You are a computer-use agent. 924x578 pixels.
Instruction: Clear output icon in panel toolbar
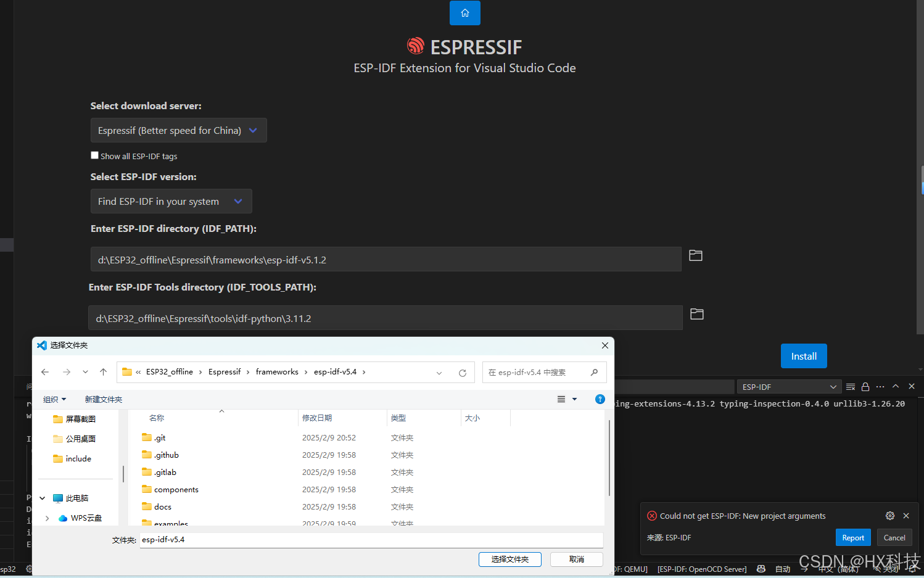click(851, 387)
